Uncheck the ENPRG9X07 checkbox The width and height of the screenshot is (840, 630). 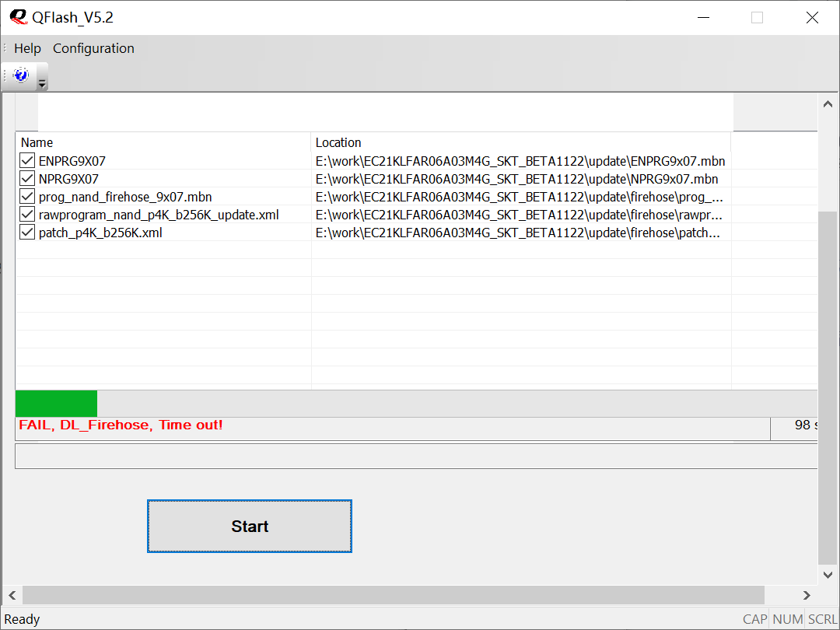click(27, 160)
